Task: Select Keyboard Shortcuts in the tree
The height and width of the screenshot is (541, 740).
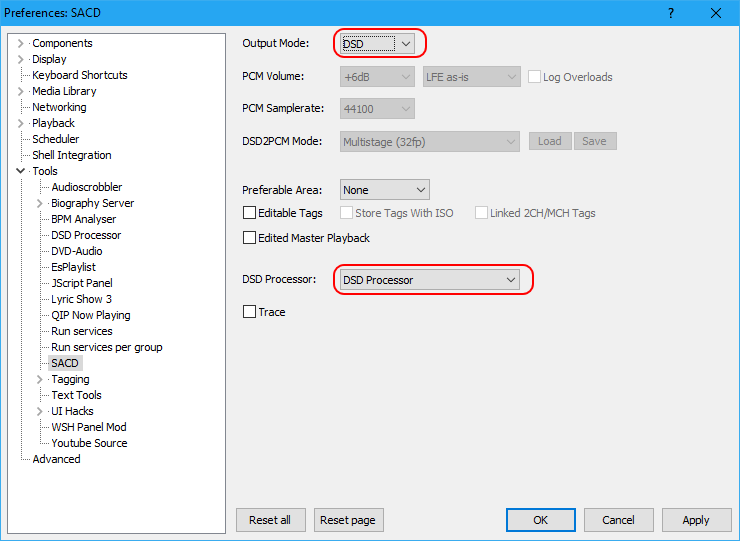Action: (x=80, y=75)
